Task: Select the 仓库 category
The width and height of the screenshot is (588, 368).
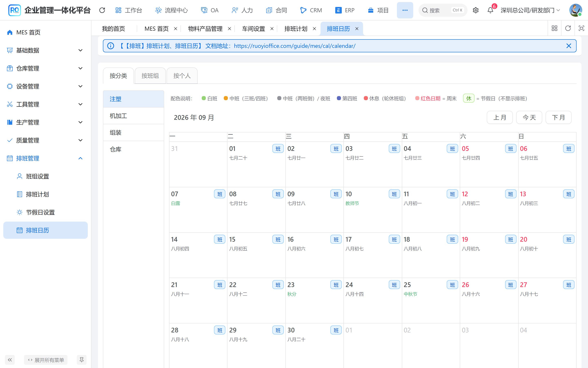Action: (133, 149)
